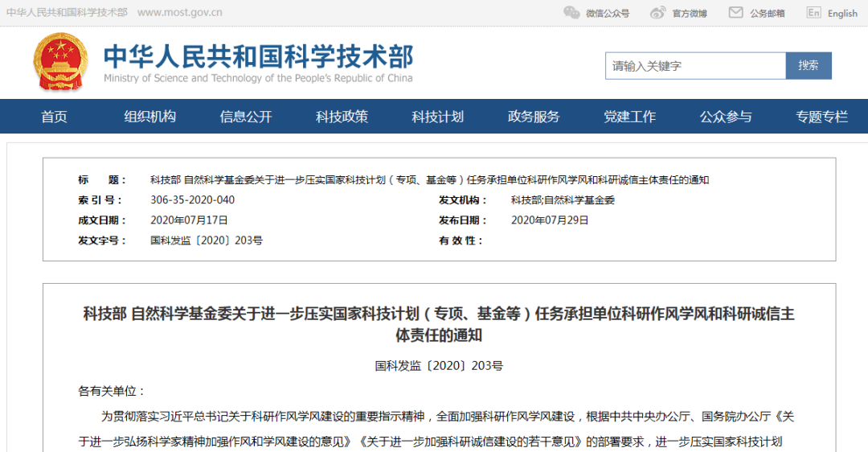Select 信息公开 in the navigation bar
The height and width of the screenshot is (452, 868).
[246, 117]
